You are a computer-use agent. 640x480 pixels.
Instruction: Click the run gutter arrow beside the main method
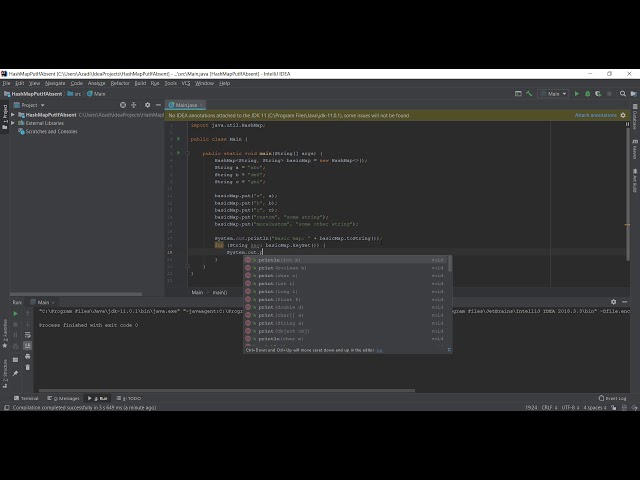point(178,153)
